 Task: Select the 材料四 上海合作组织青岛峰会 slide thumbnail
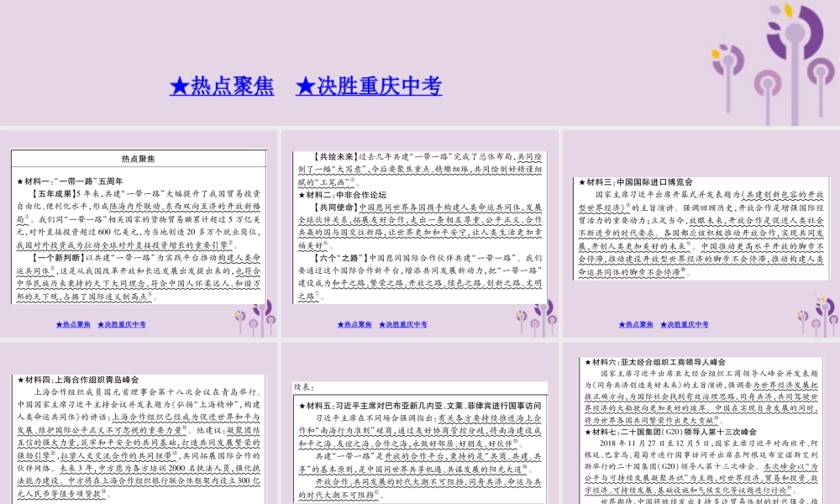pyautogui.click(x=139, y=423)
